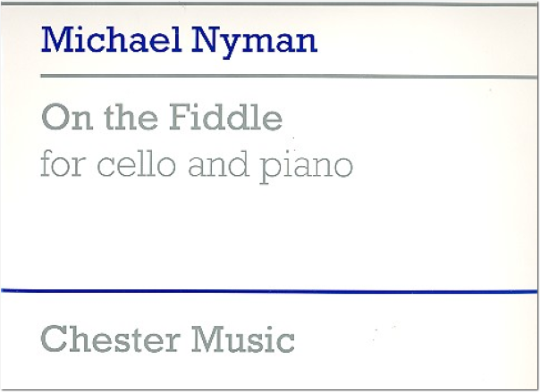Click the word "Michael" in the blue heading
The height and width of the screenshot is (392, 540).
tap(111, 39)
